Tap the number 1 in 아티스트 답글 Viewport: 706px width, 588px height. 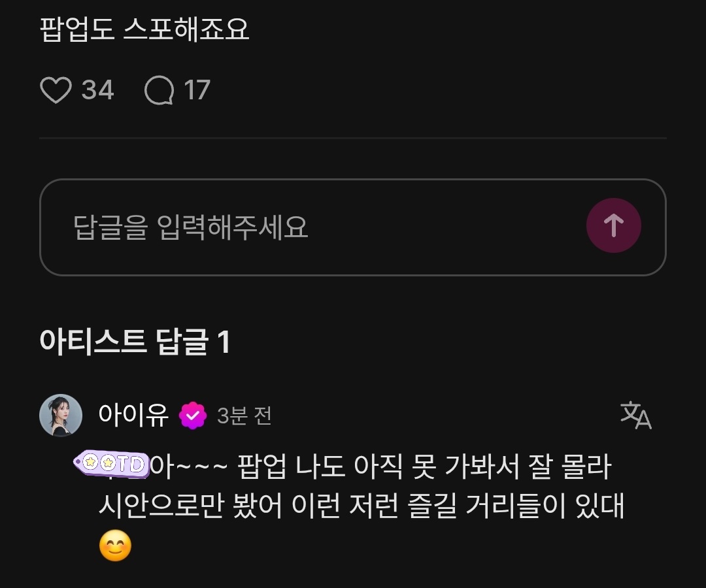[x=224, y=342]
